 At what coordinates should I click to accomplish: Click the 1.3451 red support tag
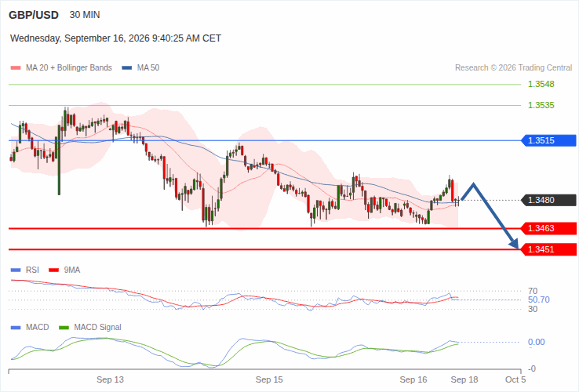coord(548,249)
